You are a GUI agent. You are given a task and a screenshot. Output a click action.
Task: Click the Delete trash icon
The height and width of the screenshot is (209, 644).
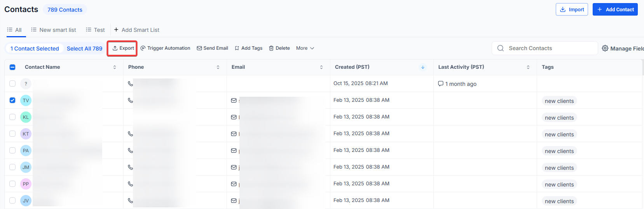tap(271, 48)
